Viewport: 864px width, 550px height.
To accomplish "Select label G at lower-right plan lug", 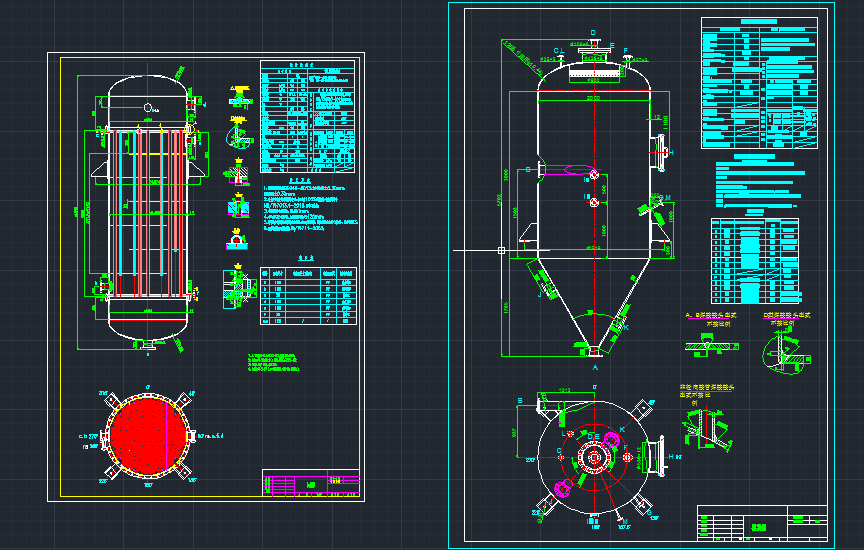I will 650,513.
